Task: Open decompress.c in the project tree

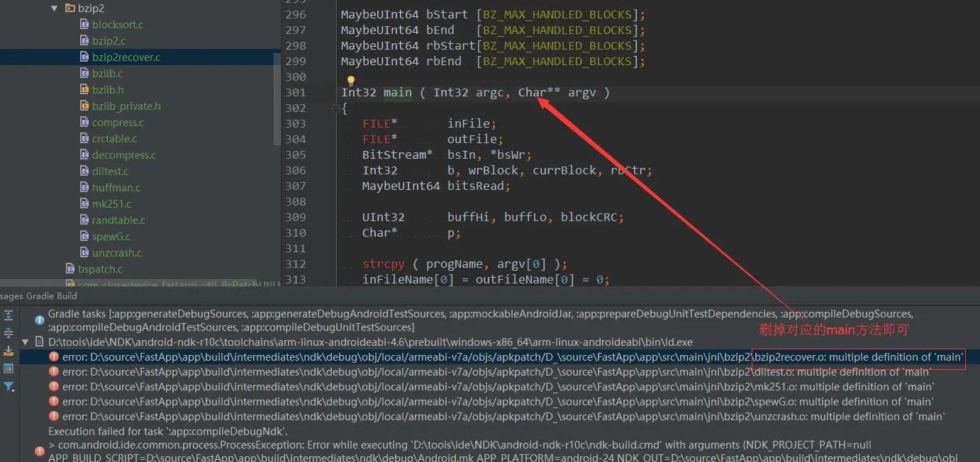Action: point(124,155)
